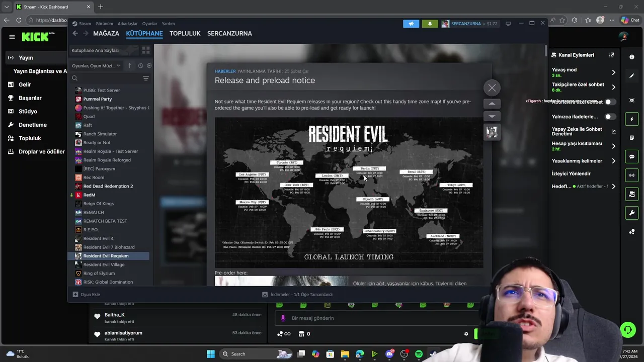Open İndirmeler download status
Viewport: 644px width, 362px height.
tap(297, 295)
